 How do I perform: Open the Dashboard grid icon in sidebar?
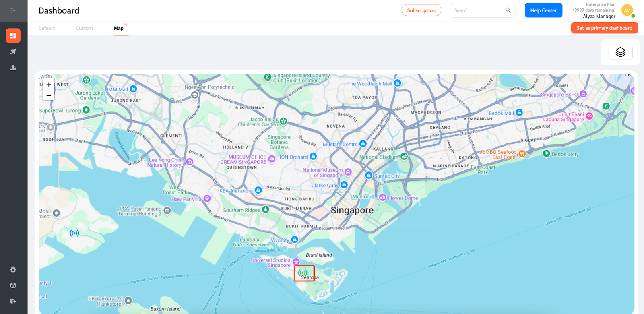point(13,35)
